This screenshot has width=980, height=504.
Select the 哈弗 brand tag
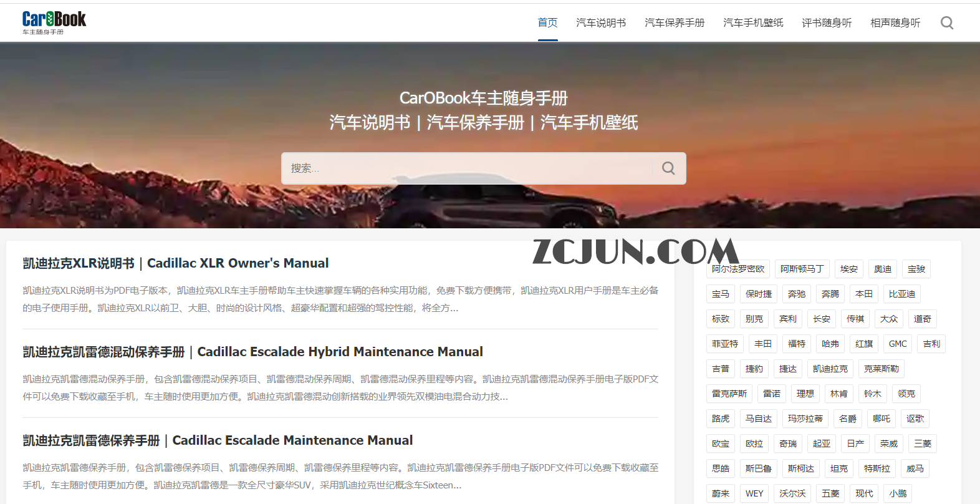coord(830,344)
